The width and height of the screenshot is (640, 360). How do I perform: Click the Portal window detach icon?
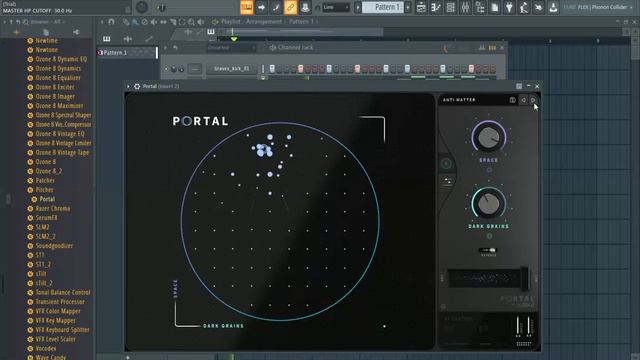coord(519,86)
